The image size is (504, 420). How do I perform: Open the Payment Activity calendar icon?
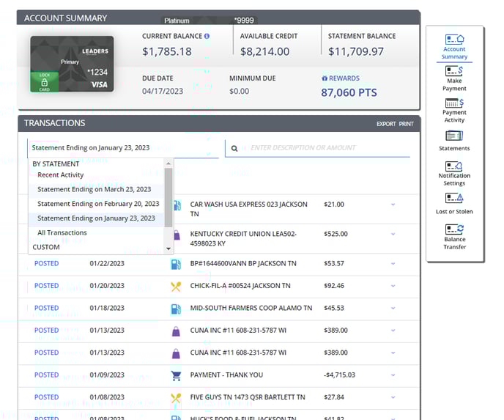point(454,103)
